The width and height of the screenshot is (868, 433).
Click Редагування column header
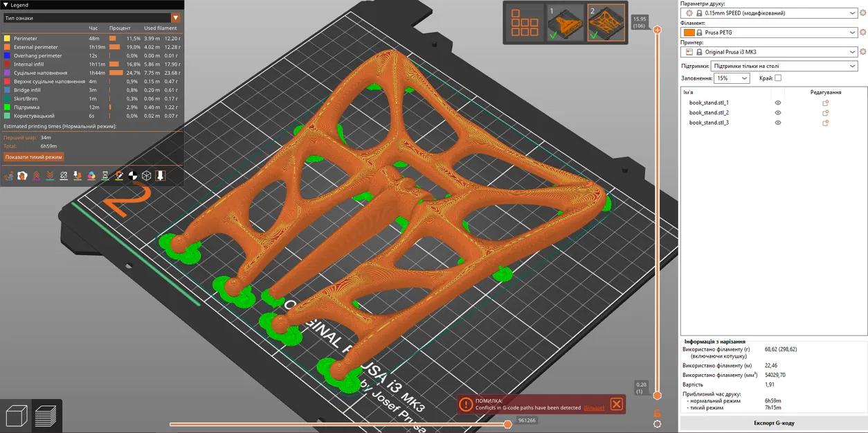click(x=826, y=92)
